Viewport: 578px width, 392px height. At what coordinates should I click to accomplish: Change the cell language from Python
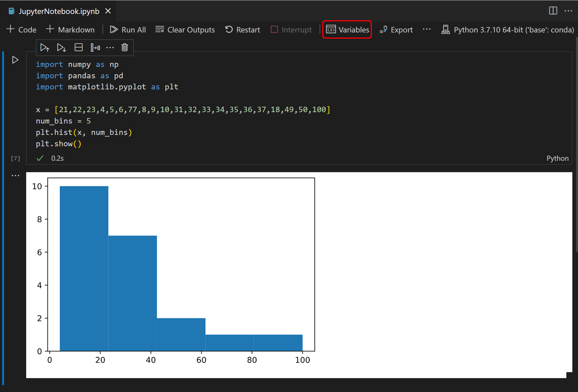coord(557,158)
